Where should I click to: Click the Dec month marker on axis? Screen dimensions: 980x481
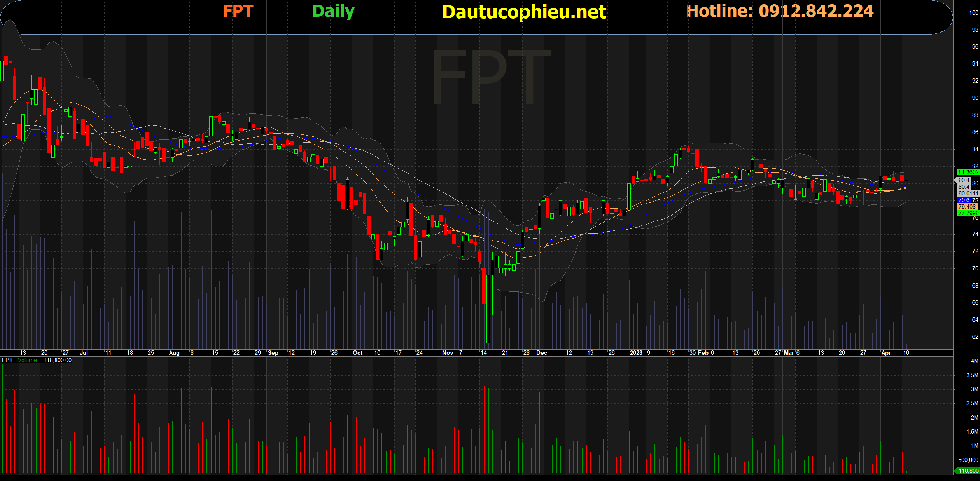[x=541, y=353]
